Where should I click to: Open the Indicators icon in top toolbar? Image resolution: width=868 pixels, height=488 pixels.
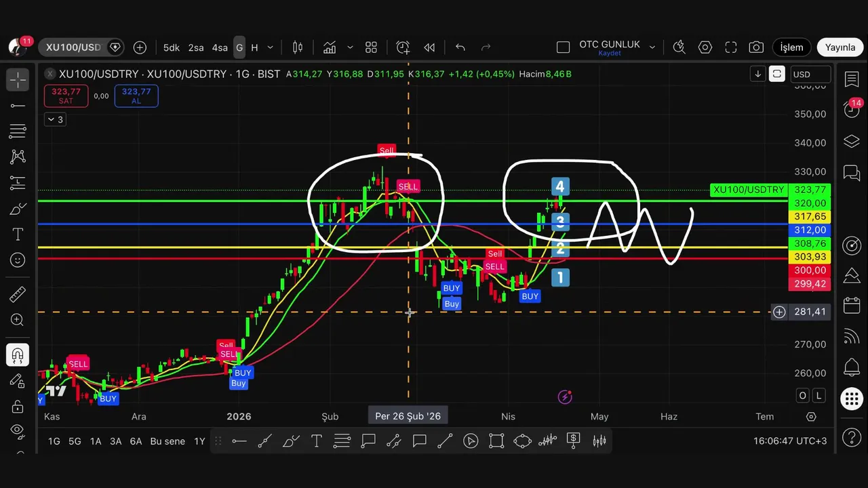pos(330,47)
